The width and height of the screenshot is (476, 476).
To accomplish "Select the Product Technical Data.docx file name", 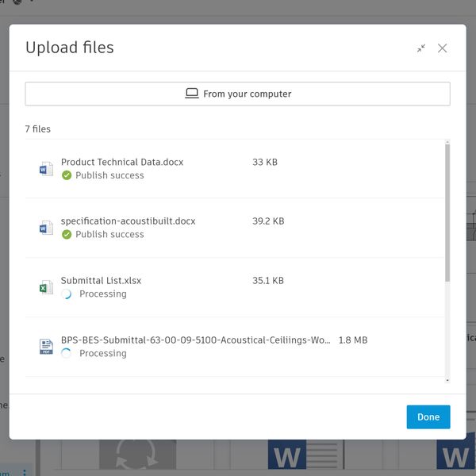I will click(121, 162).
